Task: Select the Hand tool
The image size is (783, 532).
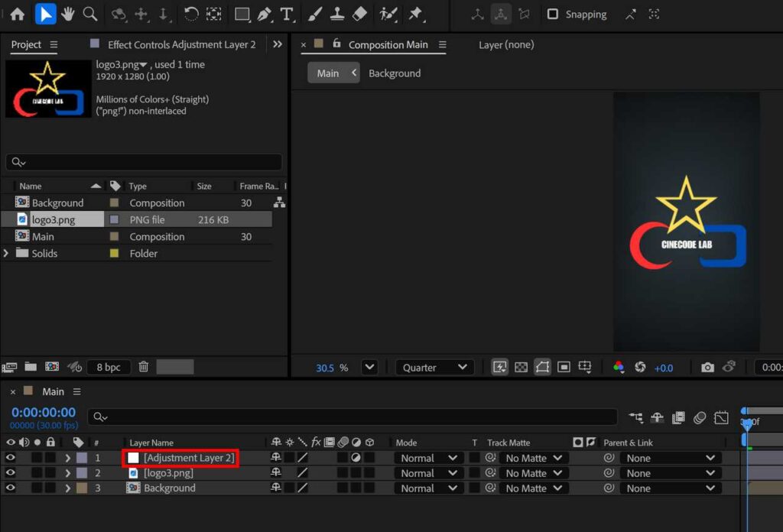Action: pos(68,14)
